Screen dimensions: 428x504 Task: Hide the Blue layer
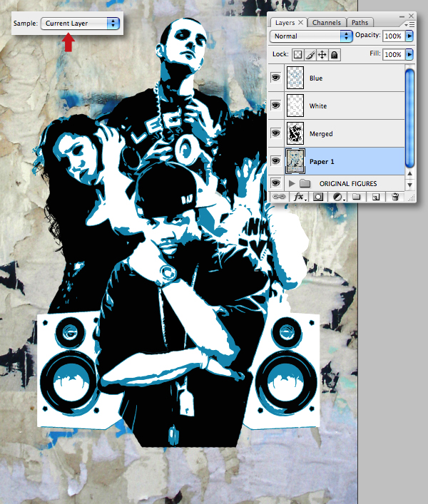(x=276, y=78)
